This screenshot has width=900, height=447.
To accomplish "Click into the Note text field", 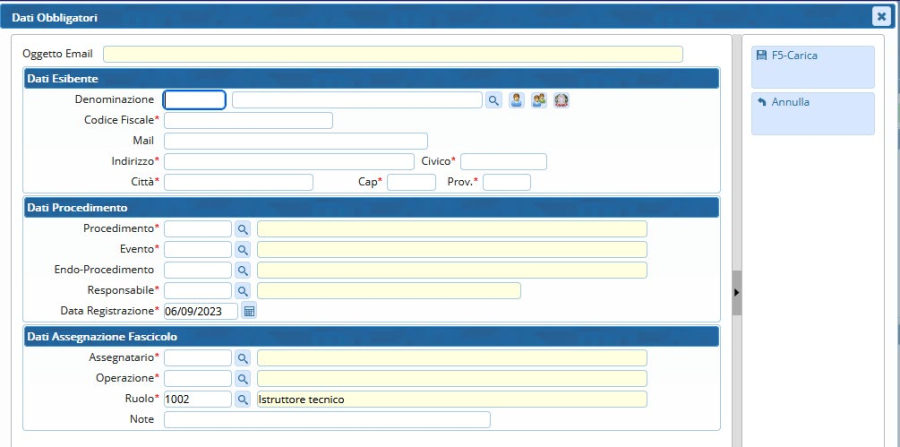I will [327, 420].
